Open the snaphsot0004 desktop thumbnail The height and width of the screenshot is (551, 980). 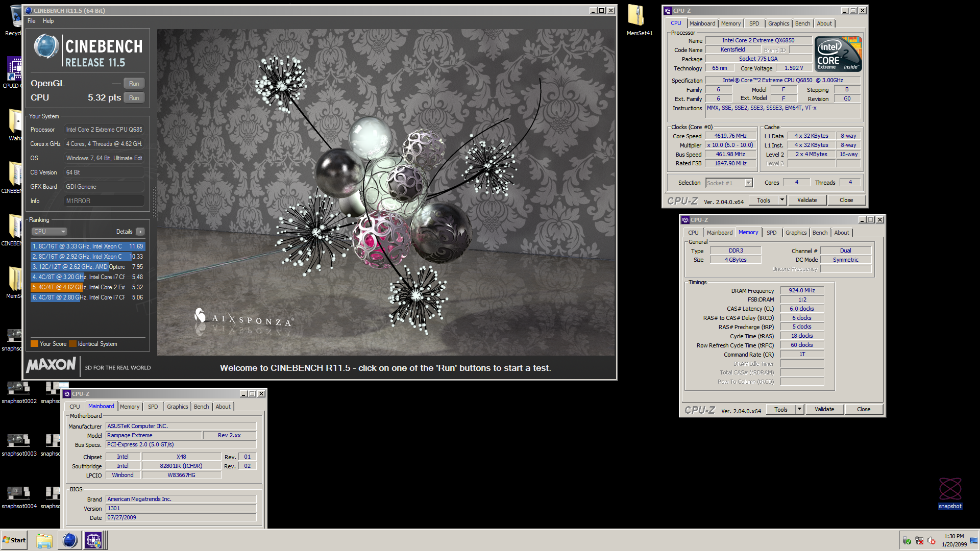(18, 497)
